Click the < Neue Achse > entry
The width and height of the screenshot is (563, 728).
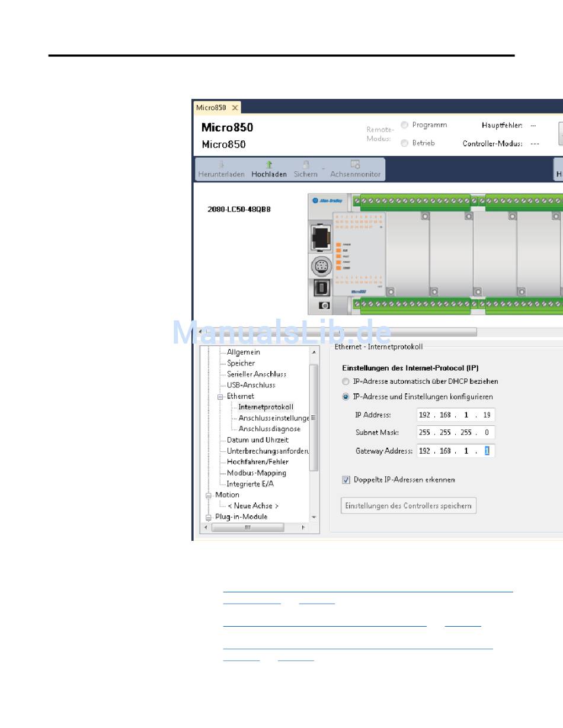point(253,506)
